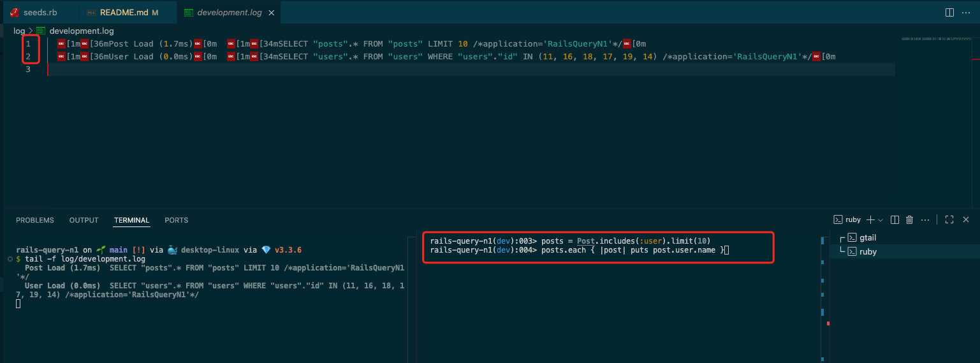980x363 pixels.
Task: Expand the new terminal launch profile dropdown
Action: click(x=881, y=219)
